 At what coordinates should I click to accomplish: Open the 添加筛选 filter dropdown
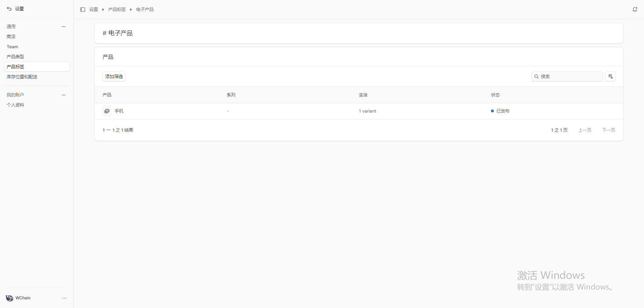(114, 76)
